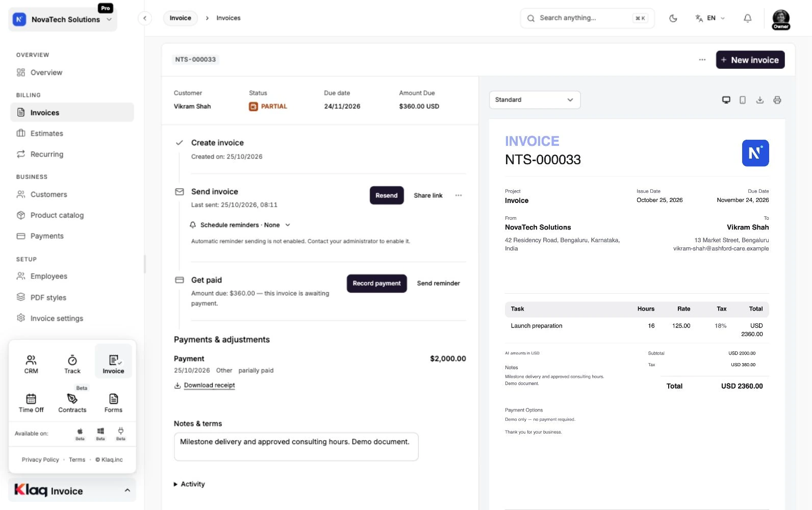The width and height of the screenshot is (812, 510).
Task: Click the New invoice button
Action: (x=750, y=60)
